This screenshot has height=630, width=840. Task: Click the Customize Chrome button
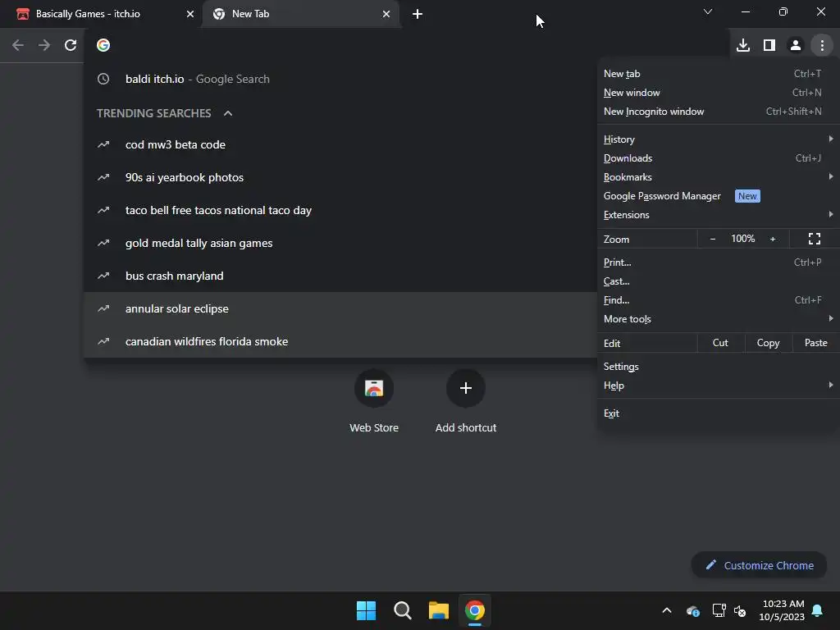(x=759, y=565)
